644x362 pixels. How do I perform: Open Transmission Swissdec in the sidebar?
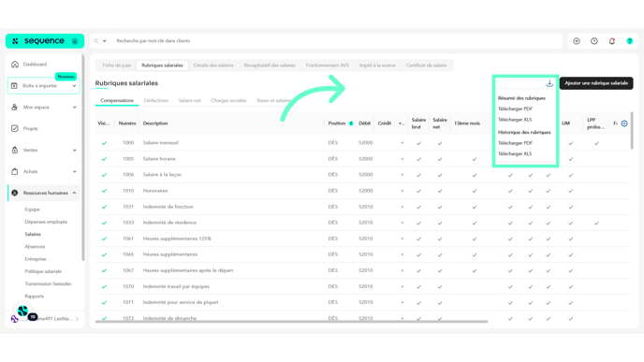click(x=48, y=283)
